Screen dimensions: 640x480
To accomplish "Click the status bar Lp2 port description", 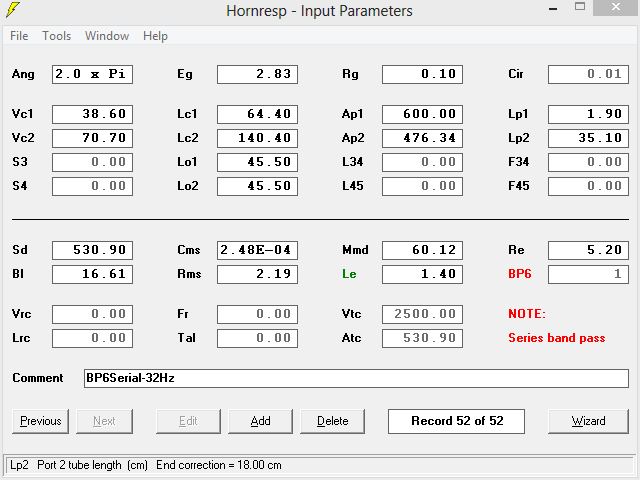I will click(x=146, y=465).
